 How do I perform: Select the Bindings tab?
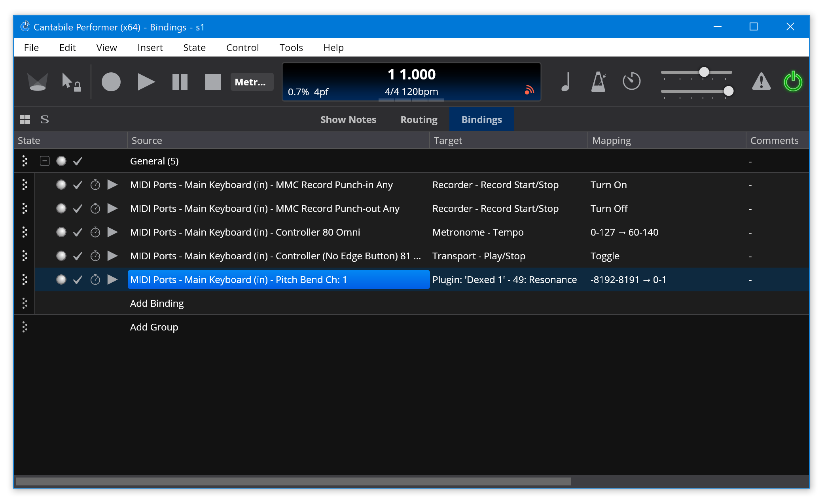coord(481,119)
